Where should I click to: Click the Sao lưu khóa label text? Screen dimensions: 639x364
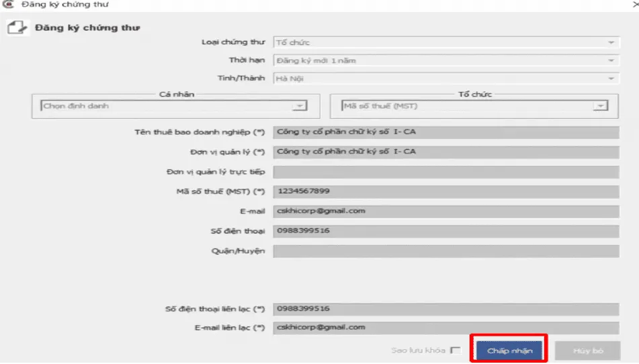tap(418, 350)
